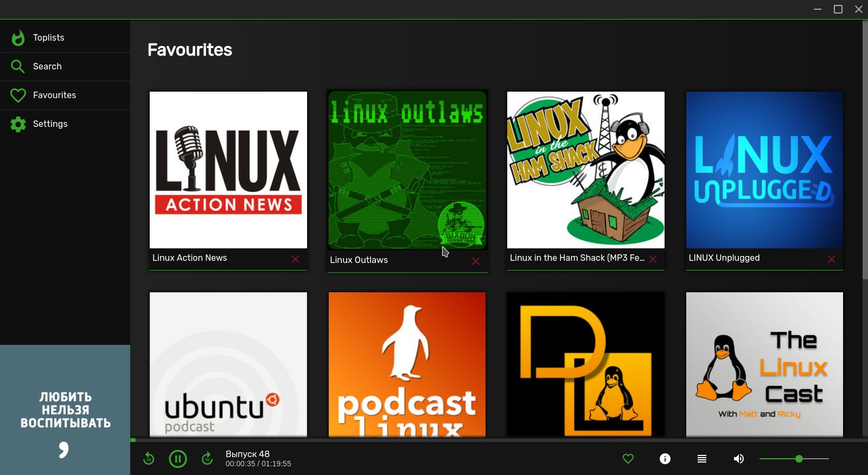Open the playlist queue icon
This screenshot has height=475, width=868.
(702, 459)
